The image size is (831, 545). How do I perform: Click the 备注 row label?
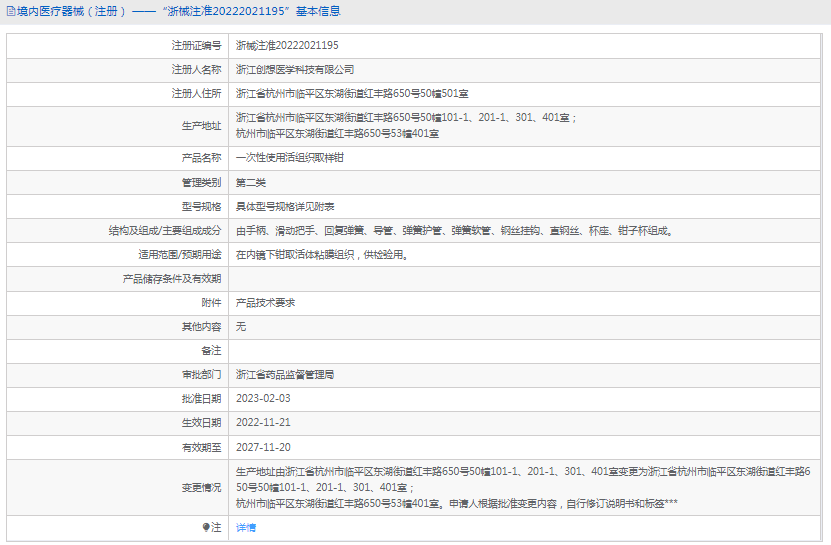coord(211,350)
